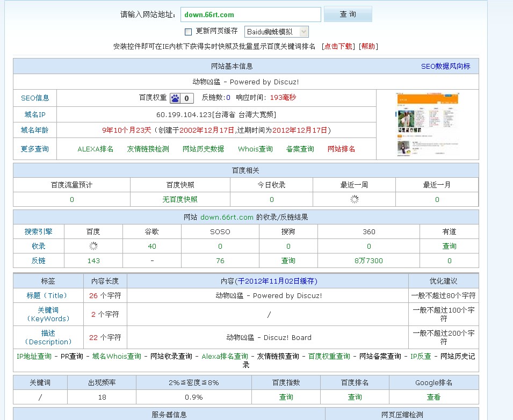This screenshot has width=513, height=420.
Task: Click SOSO 反链 count 76
Action: click(220, 260)
